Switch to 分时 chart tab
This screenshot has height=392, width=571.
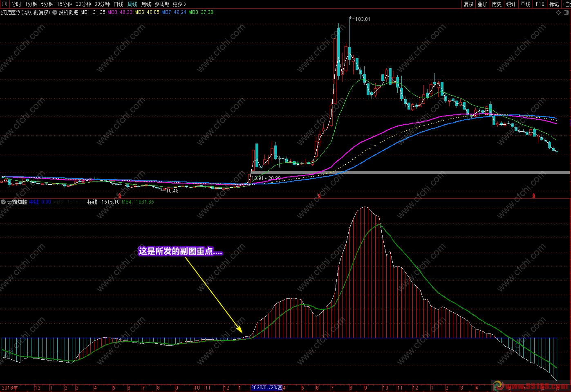(x=16, y=4)
